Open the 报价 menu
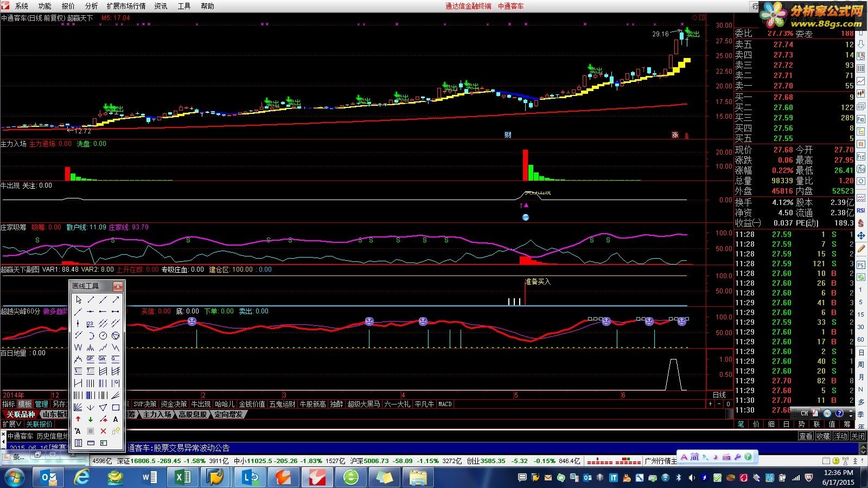 point(68,6)
